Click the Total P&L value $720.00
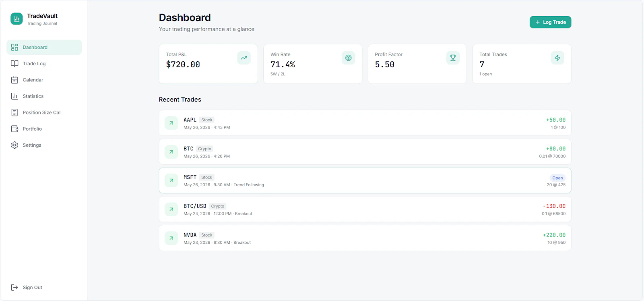 (183, 64)
